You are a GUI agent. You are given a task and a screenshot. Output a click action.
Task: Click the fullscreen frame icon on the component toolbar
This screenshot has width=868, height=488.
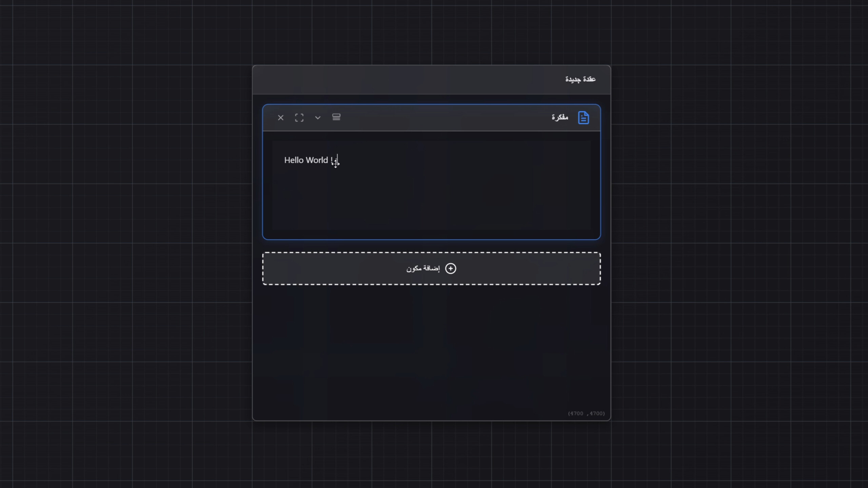click(x=299, y=117)
